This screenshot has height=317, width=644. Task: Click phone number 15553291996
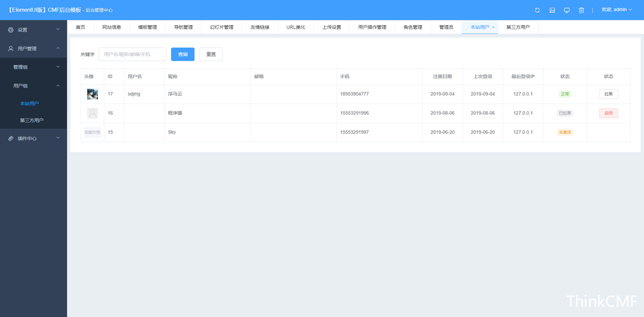(x=354, y=113)
